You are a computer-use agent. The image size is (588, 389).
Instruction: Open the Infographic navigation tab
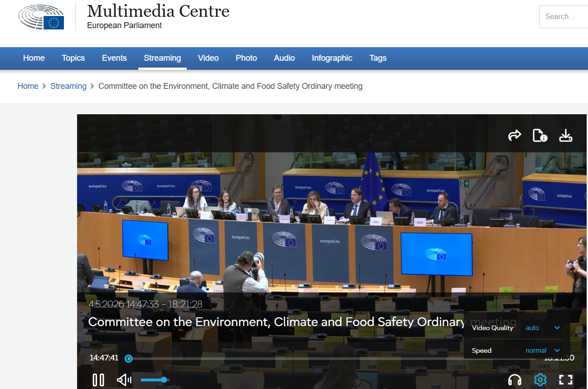click(x=332, y=58)
